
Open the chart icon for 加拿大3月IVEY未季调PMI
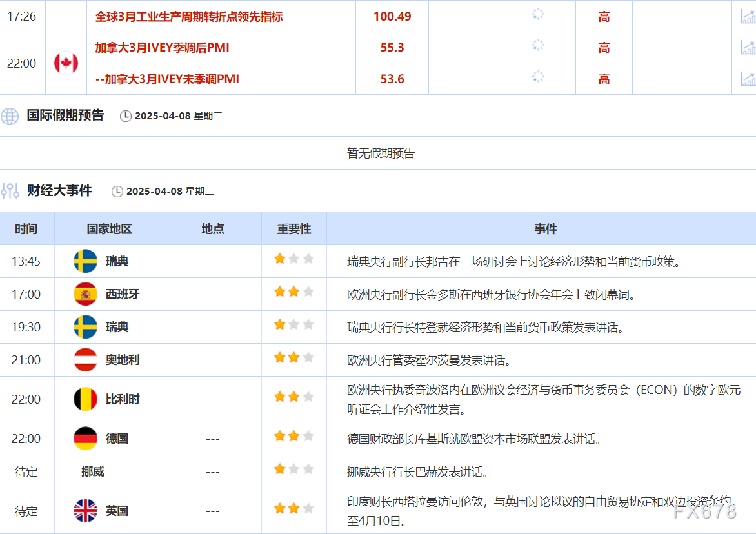748,79
